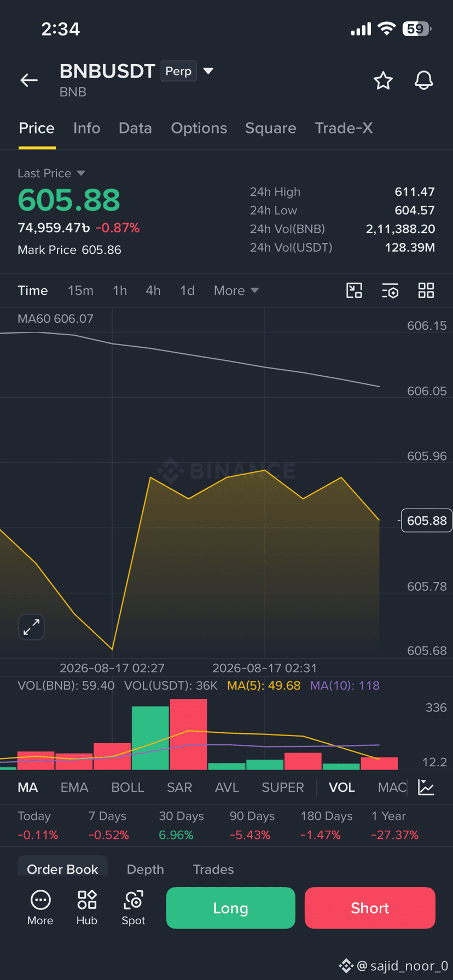The height and width of the screenshot is (980, 453).
Task: Open the four-square grid layout icon
Action: pyautogui.click(x=426, y=290)
